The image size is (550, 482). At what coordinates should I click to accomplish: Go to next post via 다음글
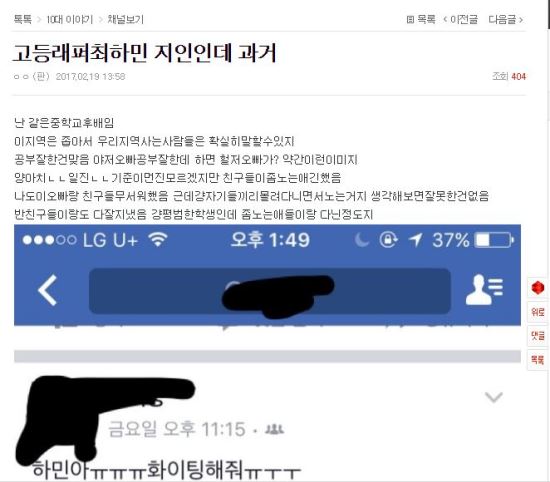[505, 19]
